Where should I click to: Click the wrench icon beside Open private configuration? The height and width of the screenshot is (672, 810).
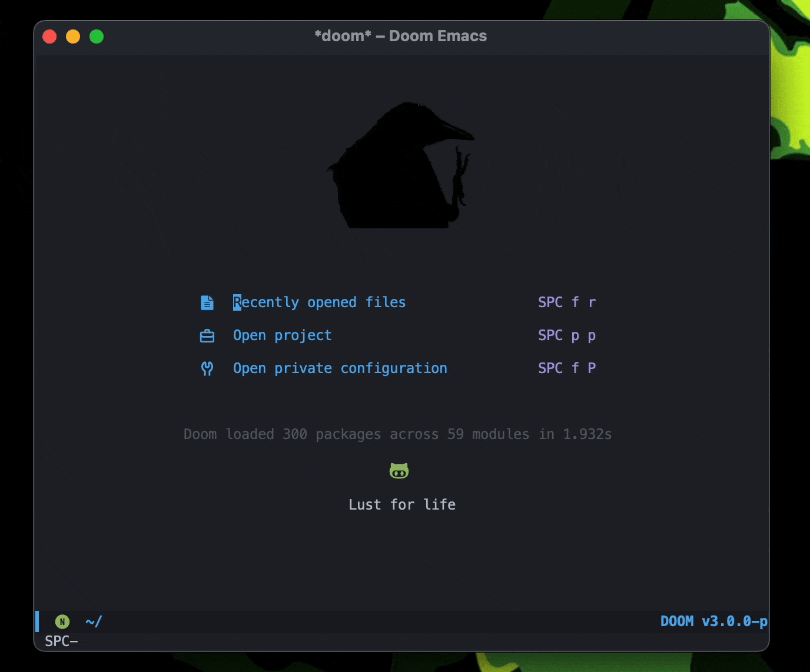[207, 368]
